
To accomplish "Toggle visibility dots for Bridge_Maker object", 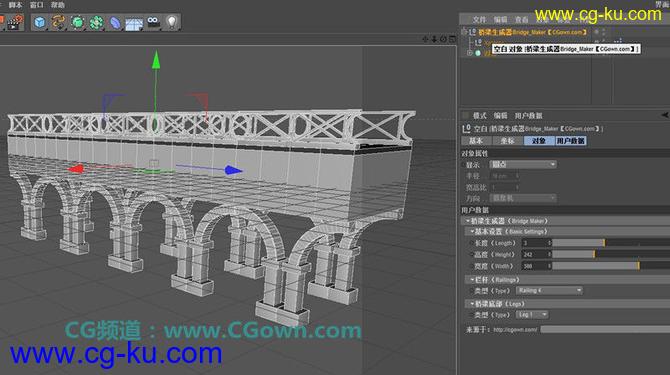I will [x=603, y=32].
